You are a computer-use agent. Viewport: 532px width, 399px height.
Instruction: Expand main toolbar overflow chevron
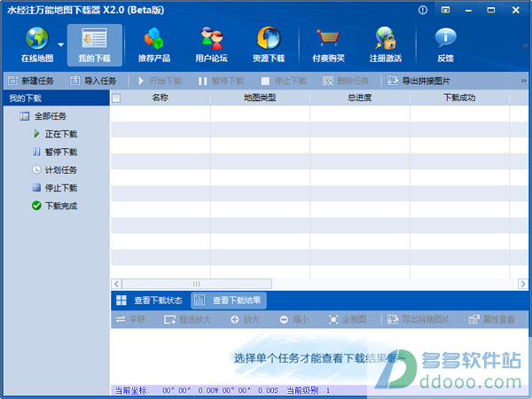[x=525, y=45]
